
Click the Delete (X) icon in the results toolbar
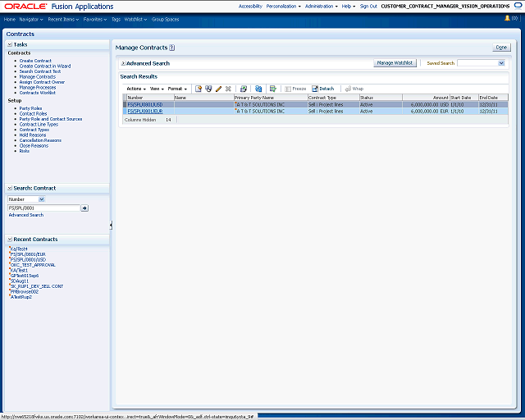coord(228,89)
